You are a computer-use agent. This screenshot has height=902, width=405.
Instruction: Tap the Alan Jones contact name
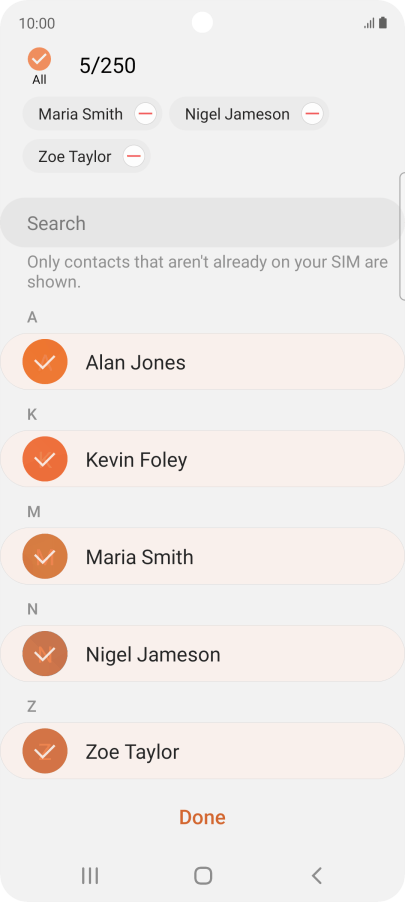pyautogui.click(x=136, y=362)
